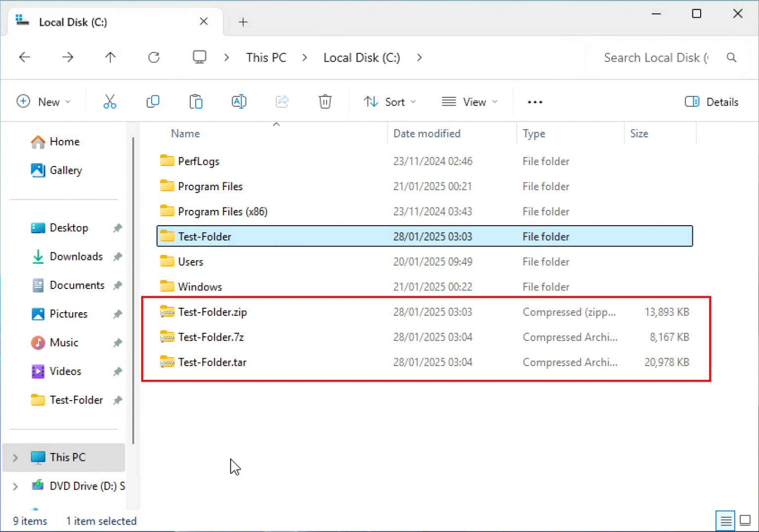Open the Sort options dropdown
This screenshot has height=532, width=759.
tap(390, 102)
